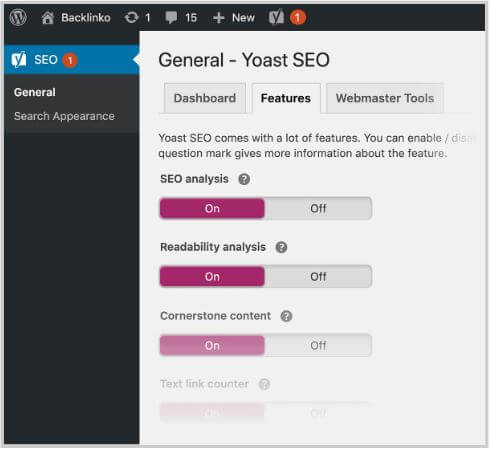Click the Yoast logo in sidebar SEO item
Viewport: 491px width, 450px height.
coord(19,60)
